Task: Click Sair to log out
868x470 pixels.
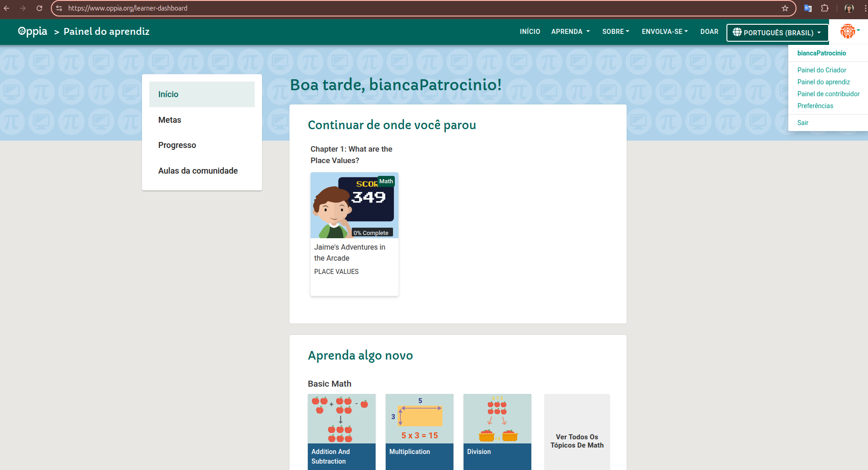Action: click(802, 123)
